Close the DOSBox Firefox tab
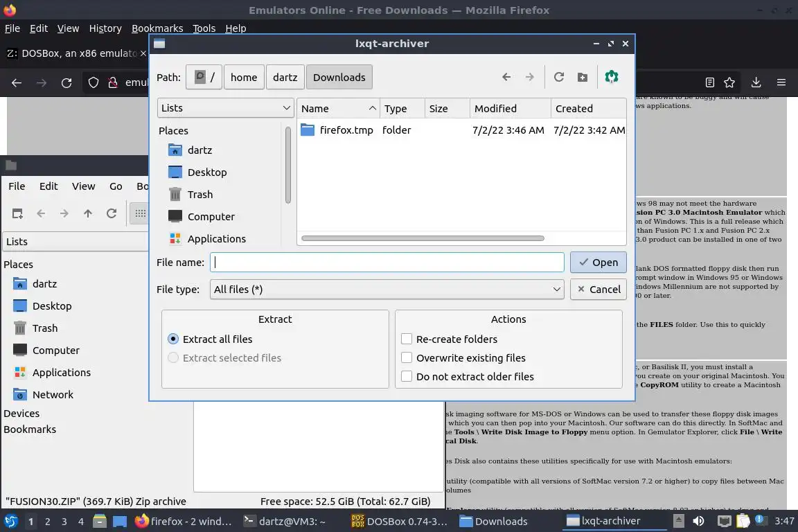Image resolution: width=798 pixels, height=532 pixels. (143, 53)
